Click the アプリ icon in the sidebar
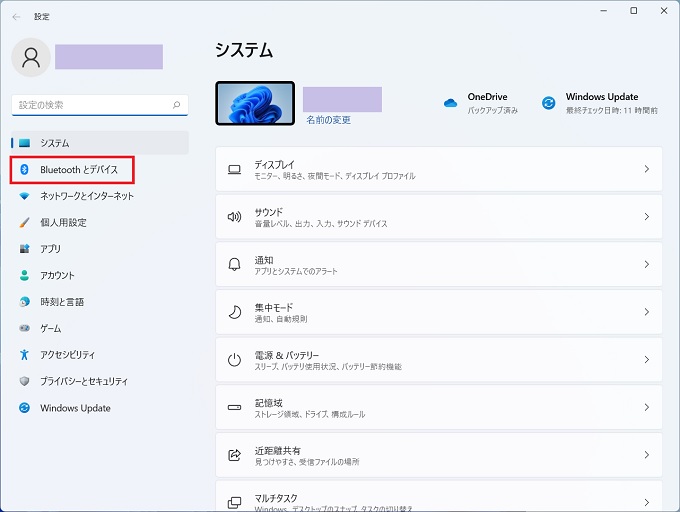This screenshot has height=512, width=680. pos(24,249)
